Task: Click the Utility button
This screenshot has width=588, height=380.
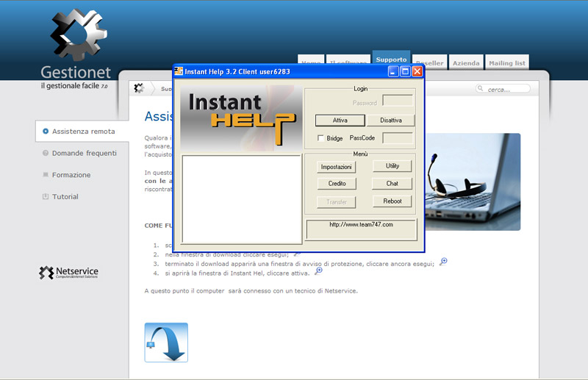Action: 392,166
